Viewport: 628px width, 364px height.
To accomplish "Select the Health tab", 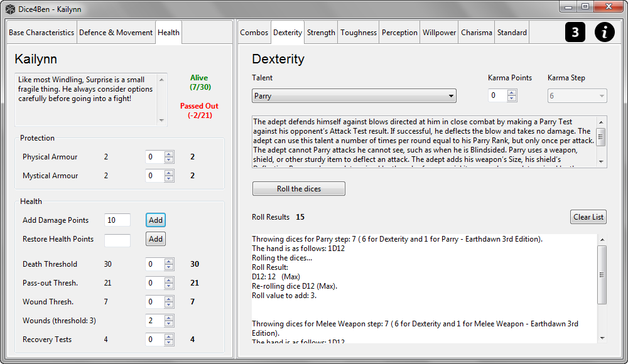I will [x=168, y=33].
